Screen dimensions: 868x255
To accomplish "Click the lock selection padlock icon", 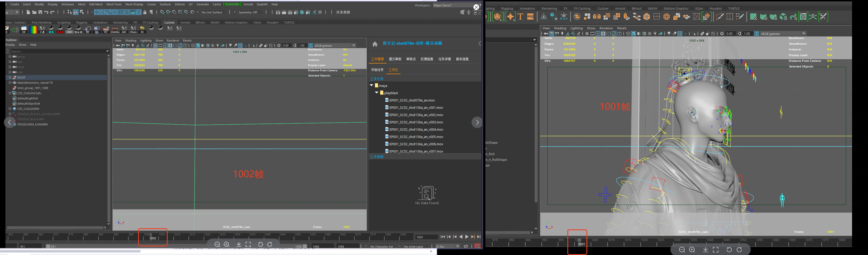I will tap(145, 12).
